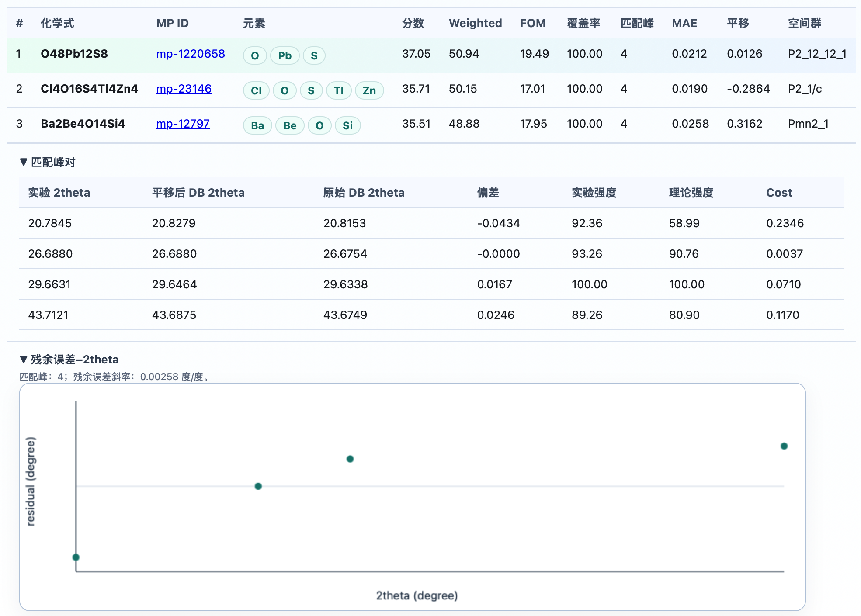Click the -0.2864 shift value
The image size is (861, 616).
pyautogui.click(x=748, y=89)
